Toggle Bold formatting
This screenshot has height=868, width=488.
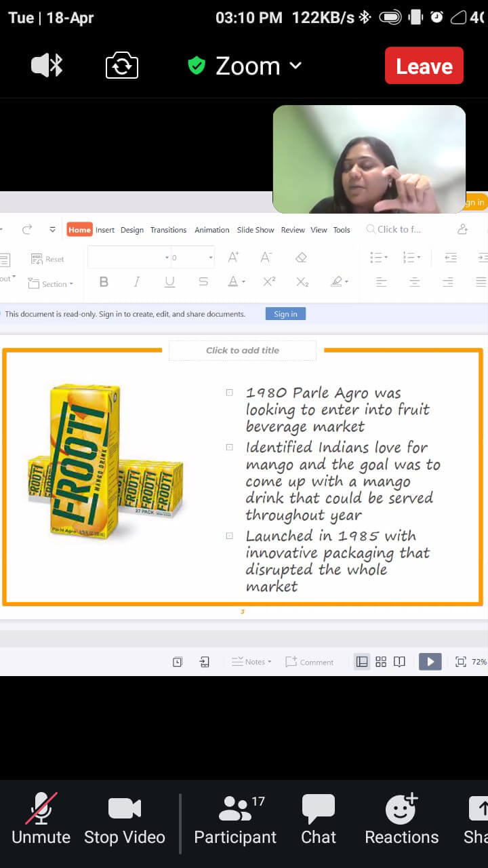[x=104, y=282]
